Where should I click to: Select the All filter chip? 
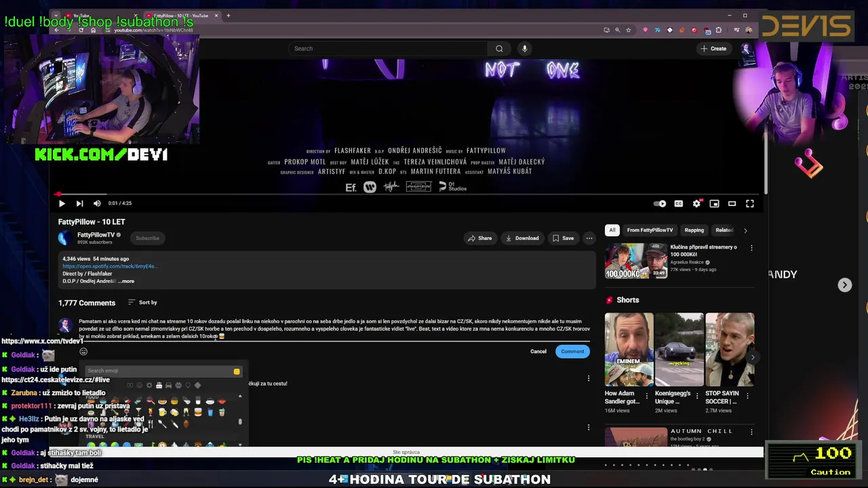pyautogui.click(x=612, y=230)
